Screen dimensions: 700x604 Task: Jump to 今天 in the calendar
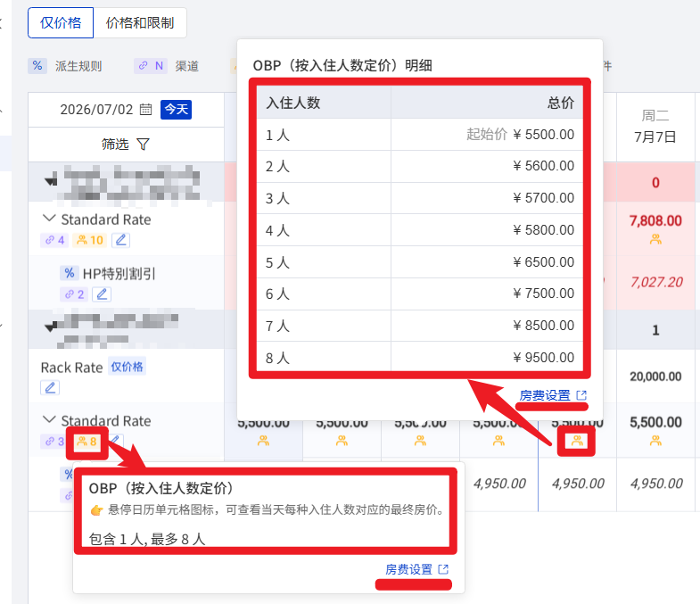(x=176, y=110)
